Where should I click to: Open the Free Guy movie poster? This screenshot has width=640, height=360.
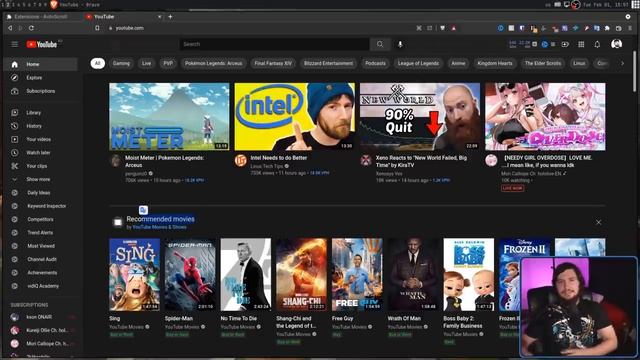coord(357,275)
